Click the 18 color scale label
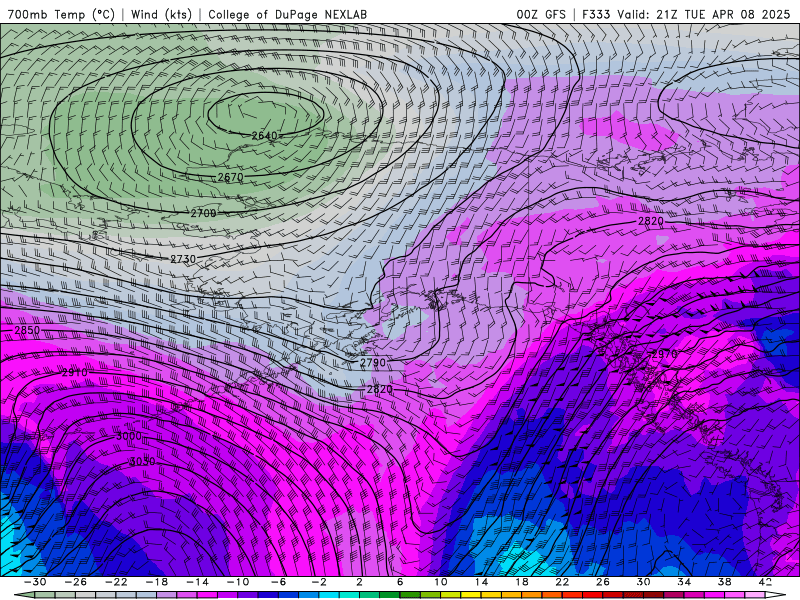800x600 pixels. pyautogui.click(x=521, y=582)
